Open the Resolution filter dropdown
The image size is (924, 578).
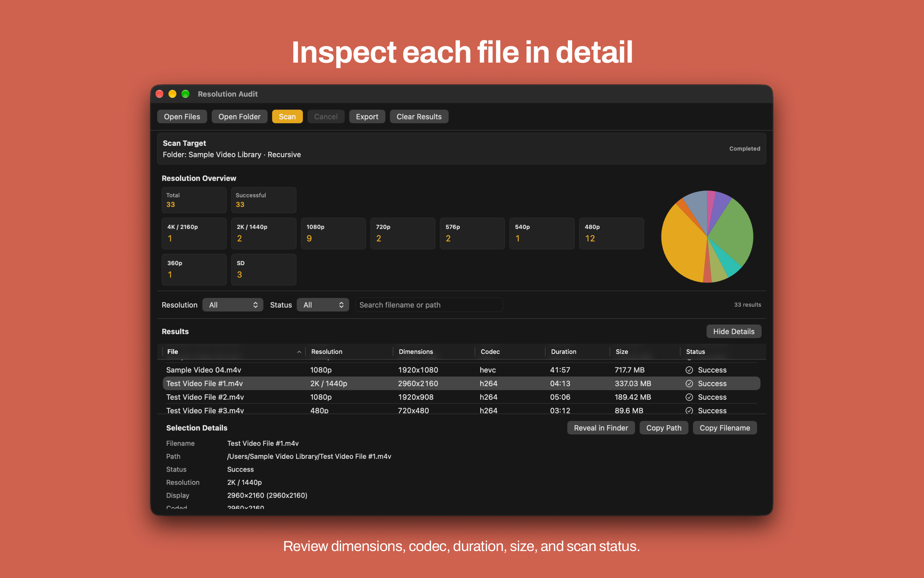[233, 305]
